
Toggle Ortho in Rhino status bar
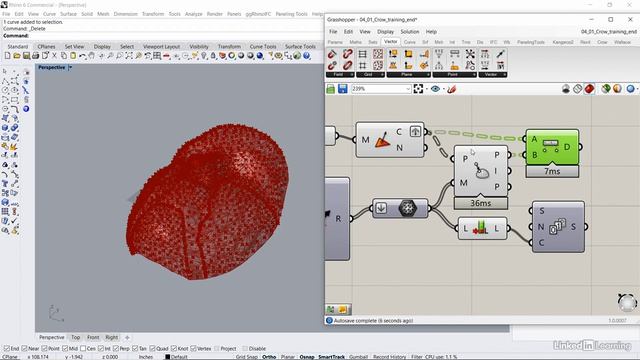[269, 357]
